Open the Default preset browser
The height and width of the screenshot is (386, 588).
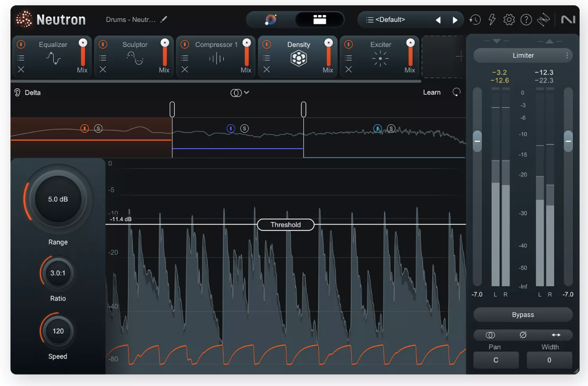[390, 19]
